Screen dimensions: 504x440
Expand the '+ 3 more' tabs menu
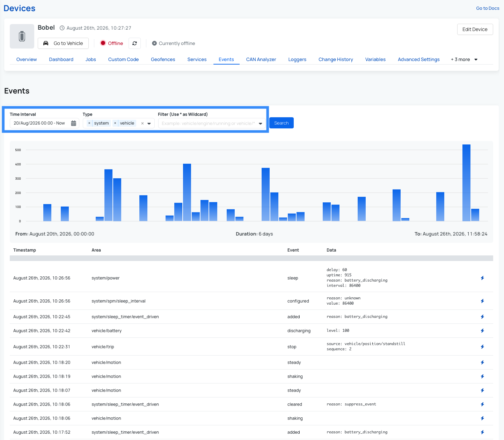coord(464,60)
